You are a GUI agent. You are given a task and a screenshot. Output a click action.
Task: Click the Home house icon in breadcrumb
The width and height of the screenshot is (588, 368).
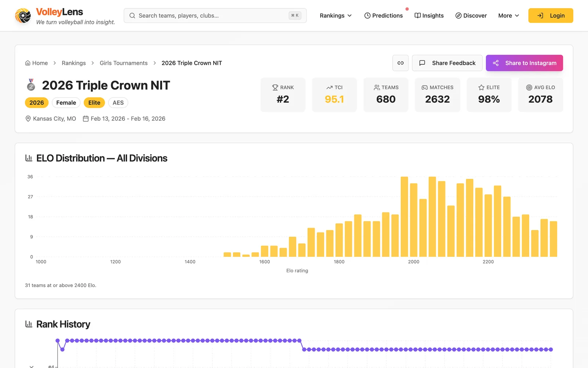(x=28, y=63)
